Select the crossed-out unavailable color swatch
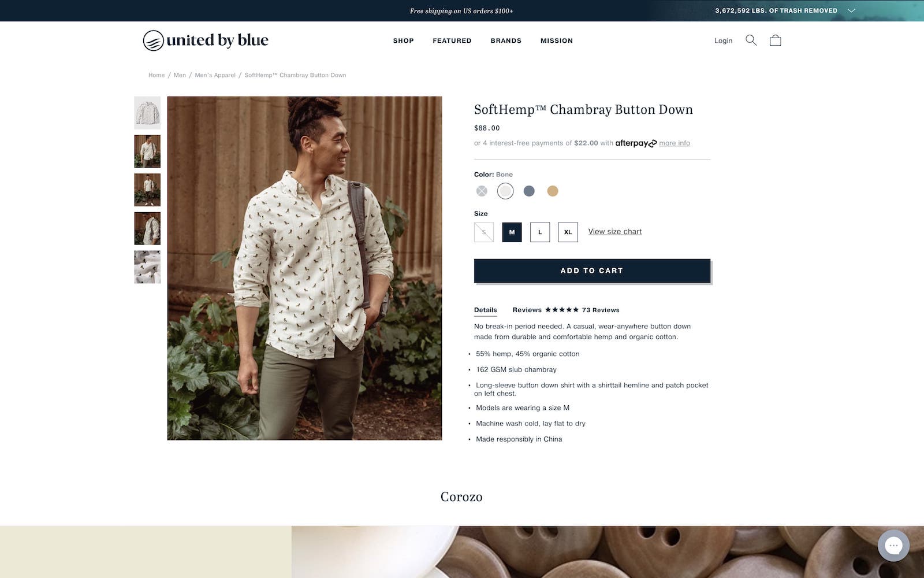924x578 pixels. (x=482, y=191)
